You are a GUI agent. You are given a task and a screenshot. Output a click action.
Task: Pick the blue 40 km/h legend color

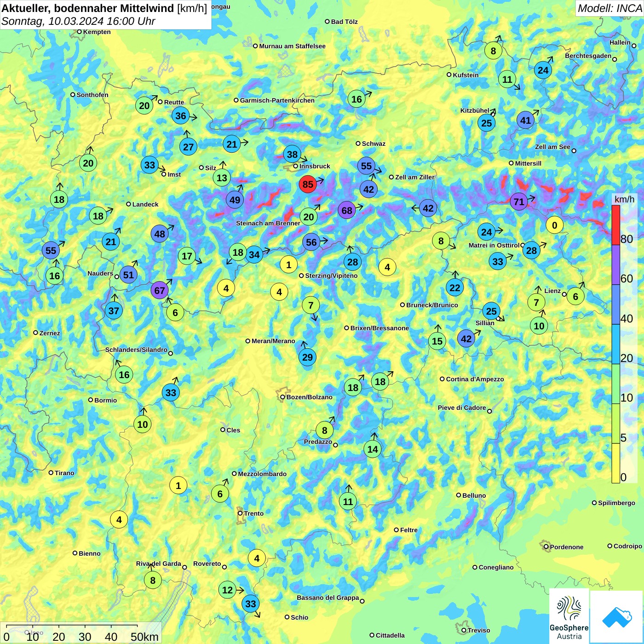[x=615, y=305]
